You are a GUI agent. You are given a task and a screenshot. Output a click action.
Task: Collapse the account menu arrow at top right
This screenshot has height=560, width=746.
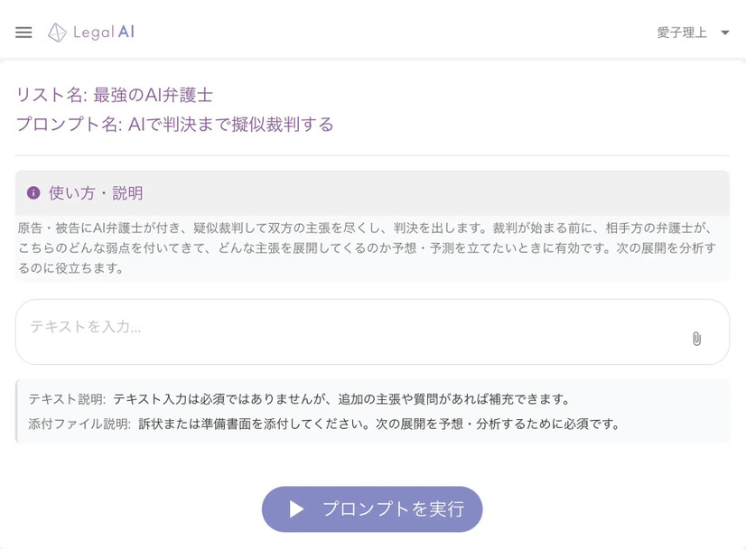[x=725, y=30]
